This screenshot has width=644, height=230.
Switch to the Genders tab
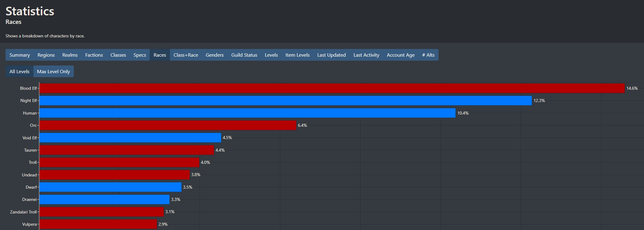click(x=215, y=55)
